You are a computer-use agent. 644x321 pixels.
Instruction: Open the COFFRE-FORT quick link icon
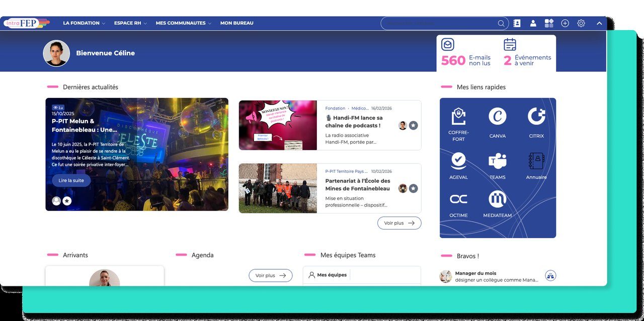[x=458, y=117]
